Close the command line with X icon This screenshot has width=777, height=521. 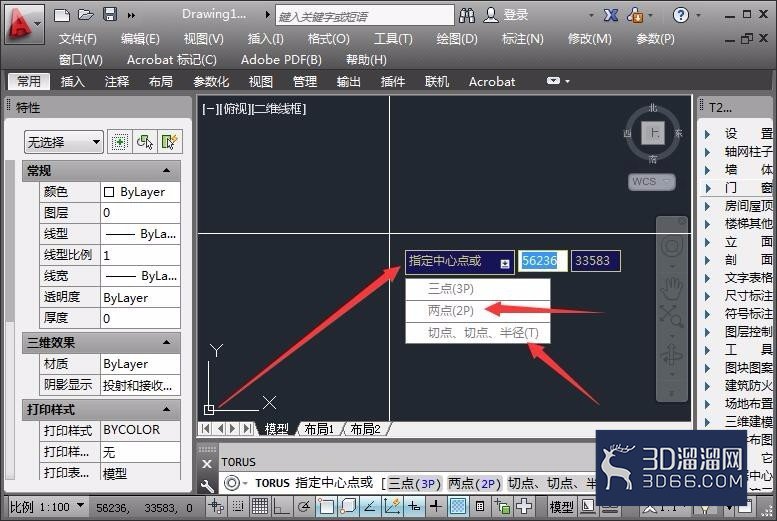(207, 464)
